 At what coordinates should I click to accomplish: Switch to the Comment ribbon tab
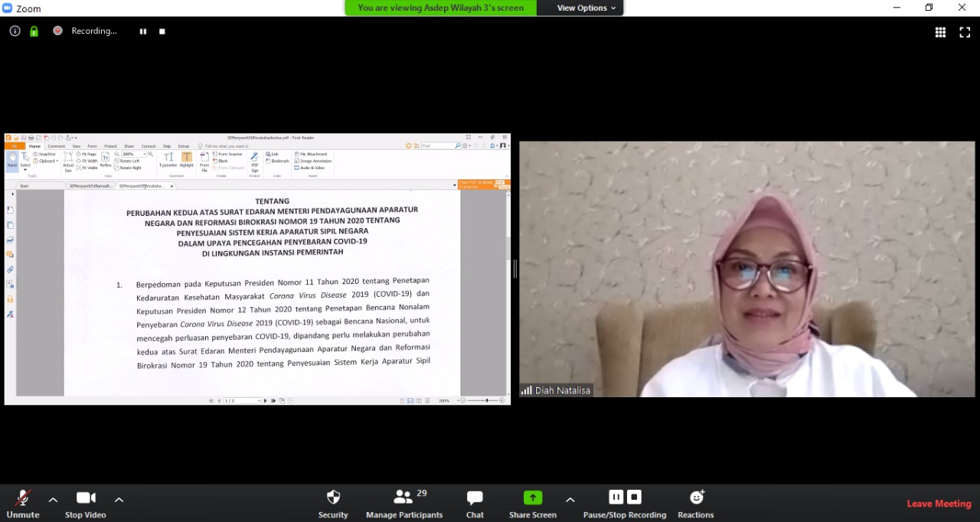[x=57, y=146]
